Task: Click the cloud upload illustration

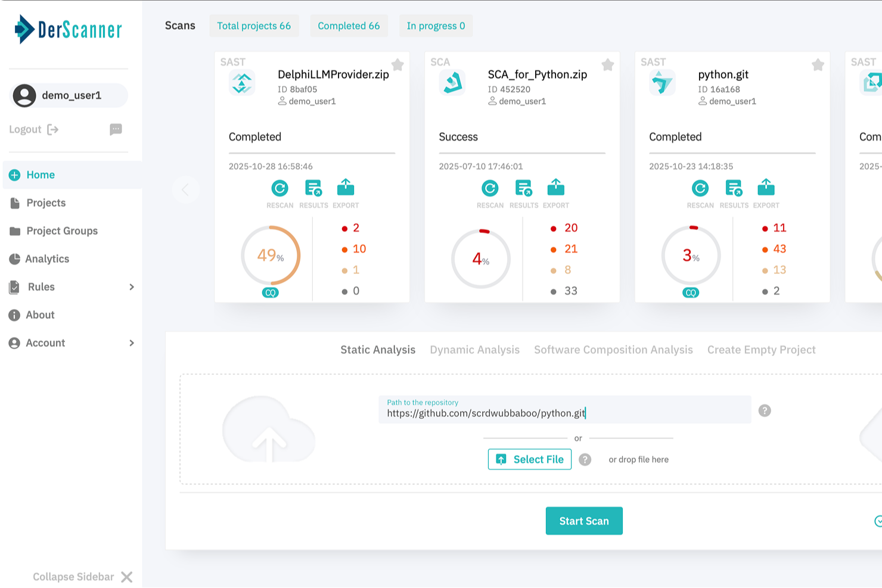Action: (269, 430)
